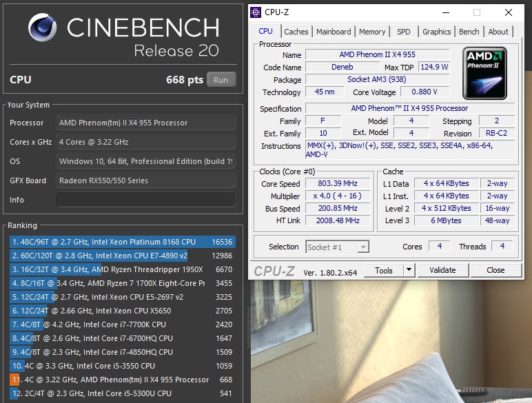
Task: Close the CPU-Z window with X
Action: (509, 12)
